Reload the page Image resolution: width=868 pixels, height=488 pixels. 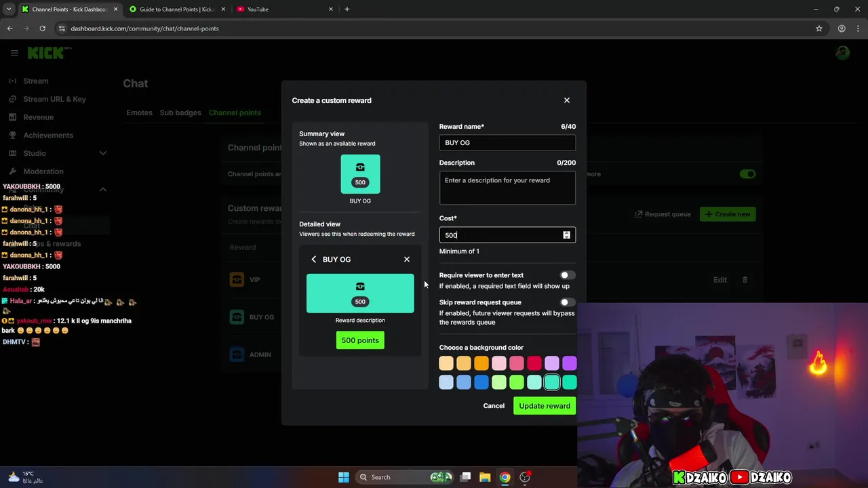coord(42,28)
